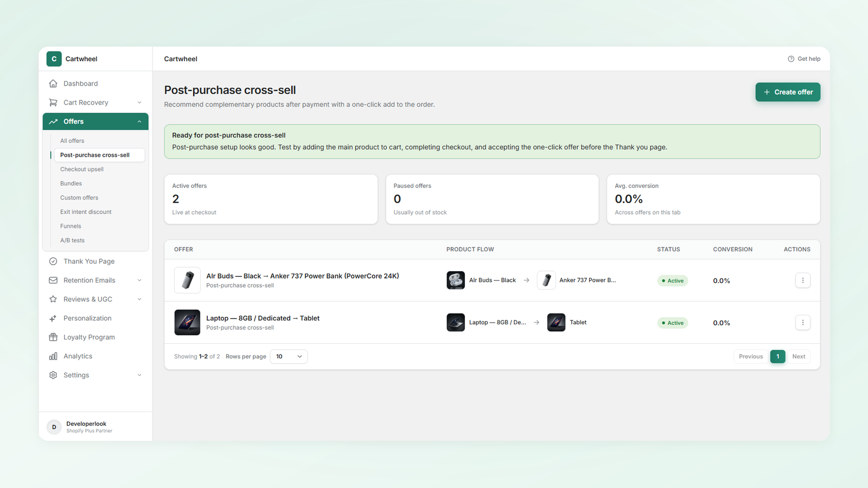Collapse the Offers section chevron
The height and width of the screenshot is (488, 868).
pos(139,121)
